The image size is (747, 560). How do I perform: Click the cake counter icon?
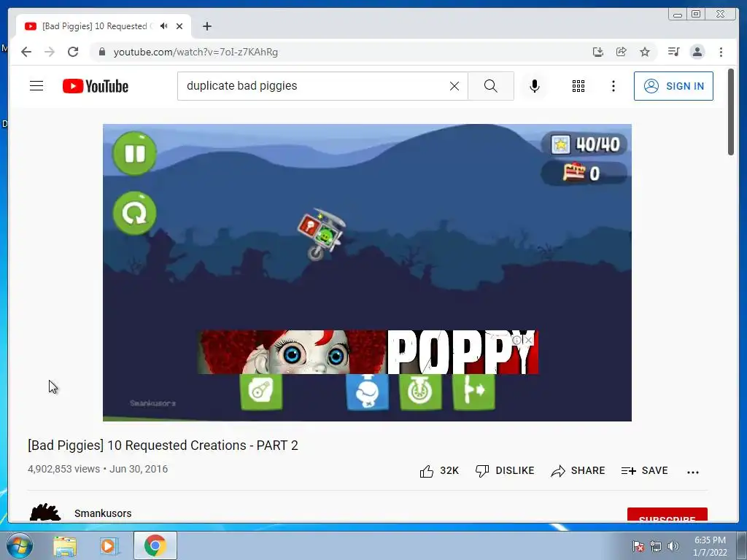click(x=573, y=172)
